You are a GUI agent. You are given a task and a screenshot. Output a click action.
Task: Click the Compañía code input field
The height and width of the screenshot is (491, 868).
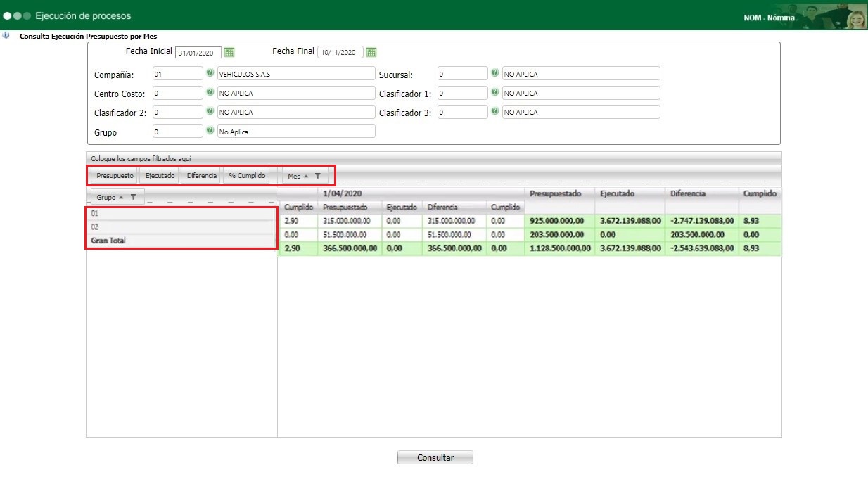click(x=177, y=73)
